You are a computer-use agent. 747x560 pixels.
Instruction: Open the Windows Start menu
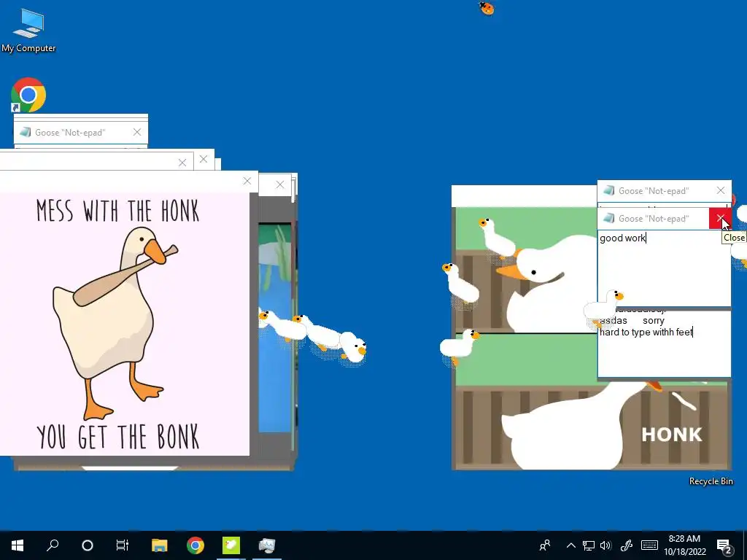(x=18, y=545)
